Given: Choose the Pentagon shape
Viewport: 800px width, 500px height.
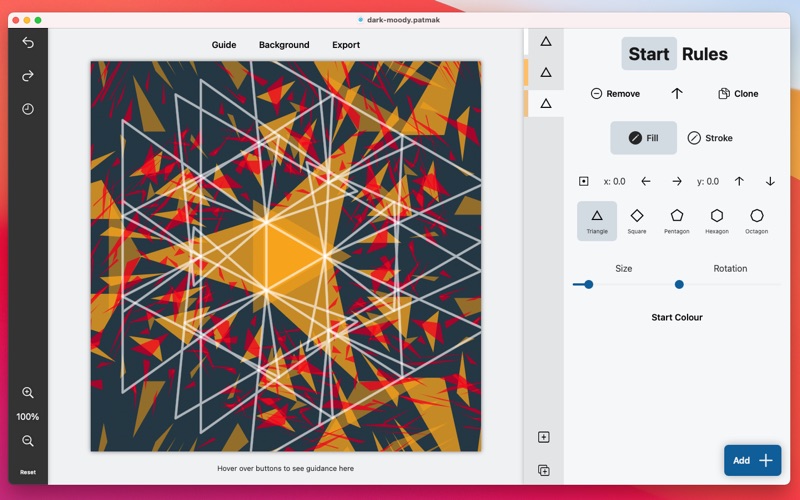Looking at the screenshot, I should point(677,221).
